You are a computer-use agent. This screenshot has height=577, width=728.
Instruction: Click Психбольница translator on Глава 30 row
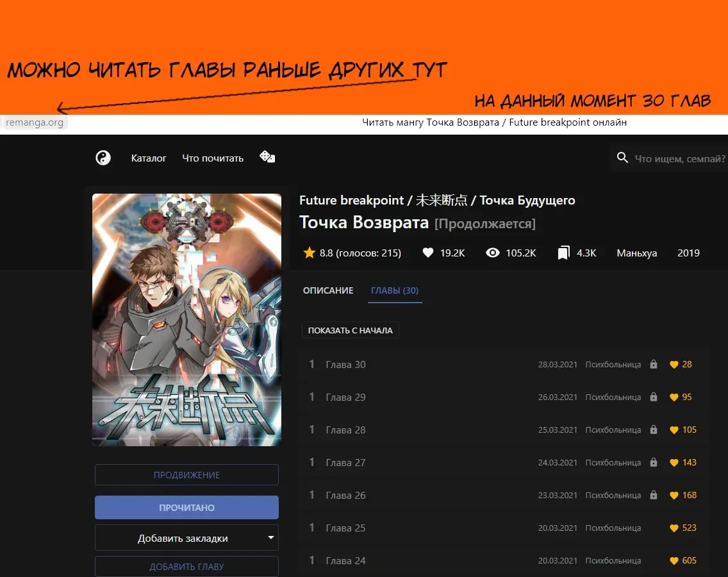pos(613,365)
